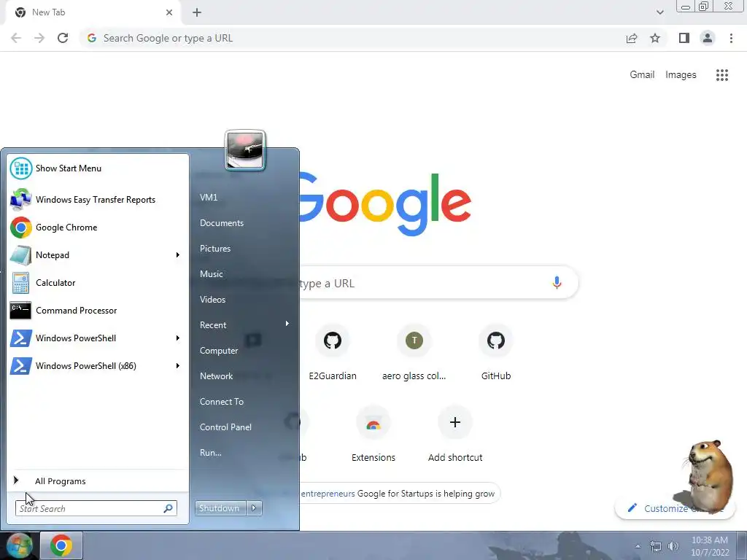
Task: Toggle Chrome side panel
Action: (684, 38)
